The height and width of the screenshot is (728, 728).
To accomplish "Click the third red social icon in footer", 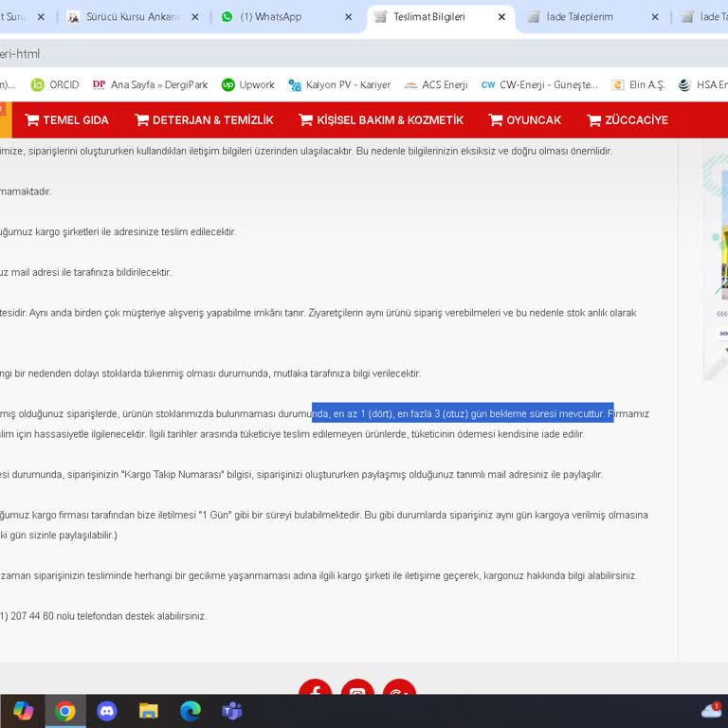I will (x=399, y=688).
